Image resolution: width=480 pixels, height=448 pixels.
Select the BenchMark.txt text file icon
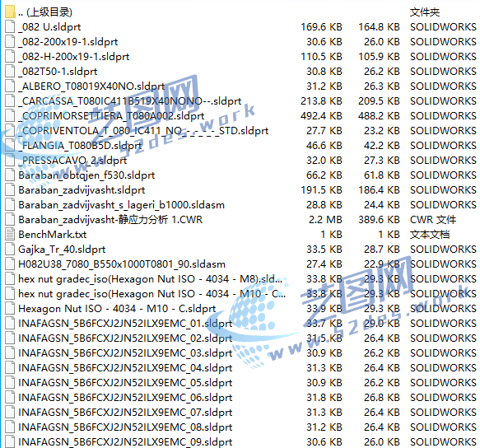(x=10, y=234)
